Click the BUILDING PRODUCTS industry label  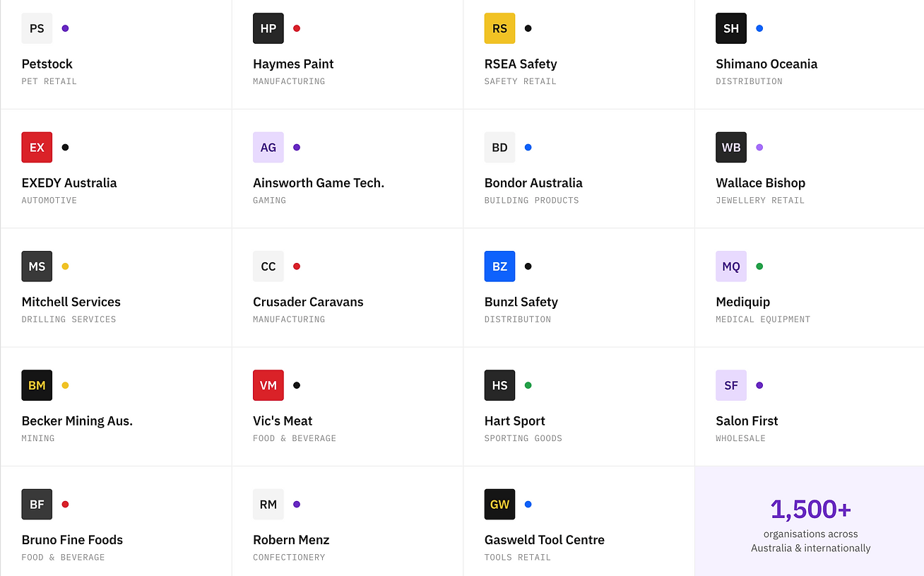click(532, 200)
